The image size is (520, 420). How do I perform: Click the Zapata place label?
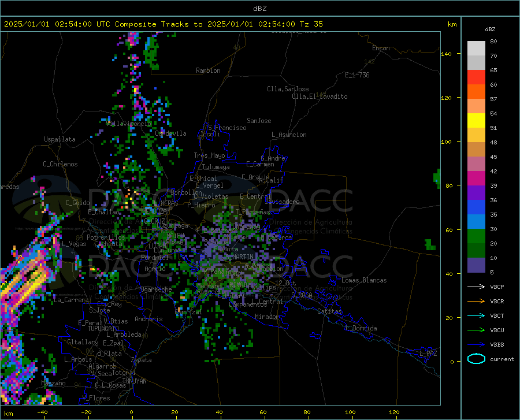tap(142, 360)
